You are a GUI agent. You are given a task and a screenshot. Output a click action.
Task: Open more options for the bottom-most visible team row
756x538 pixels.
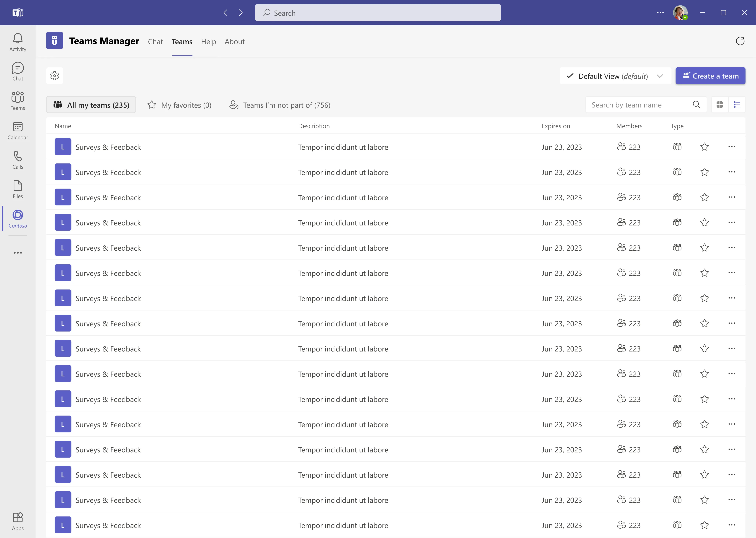[731, 525]
